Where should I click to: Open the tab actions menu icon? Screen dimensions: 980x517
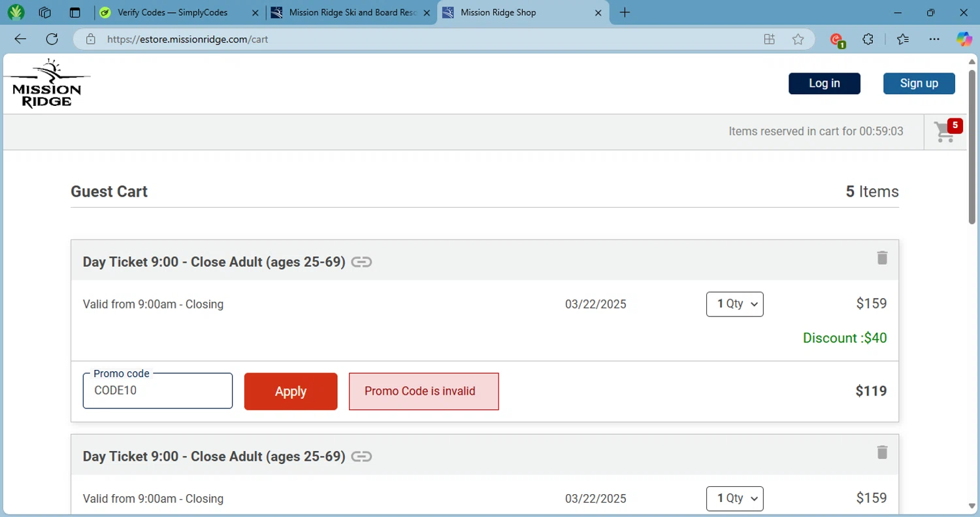75,12
